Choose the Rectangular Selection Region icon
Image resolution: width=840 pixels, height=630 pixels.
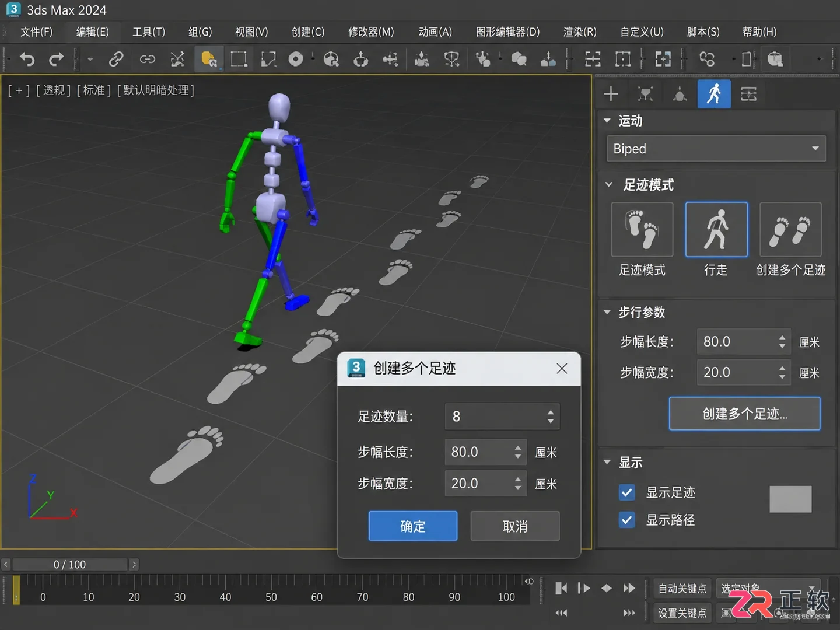239,59
